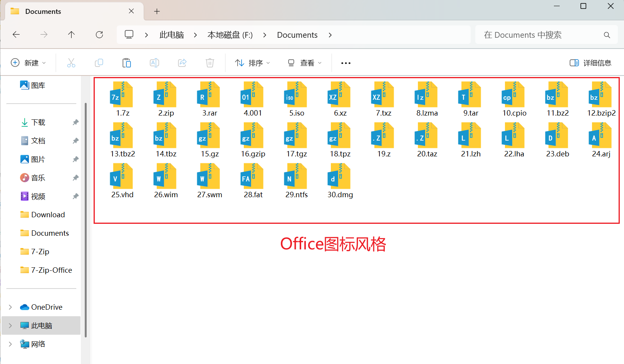The height and width of the screenshot is (364, 624).
Task: Select the 30.dmg file icon
Action: [339, 176]
